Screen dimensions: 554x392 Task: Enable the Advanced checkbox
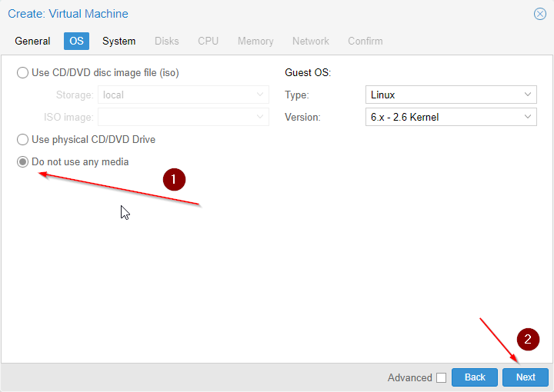pyautogui.click(x=441, y=377)
